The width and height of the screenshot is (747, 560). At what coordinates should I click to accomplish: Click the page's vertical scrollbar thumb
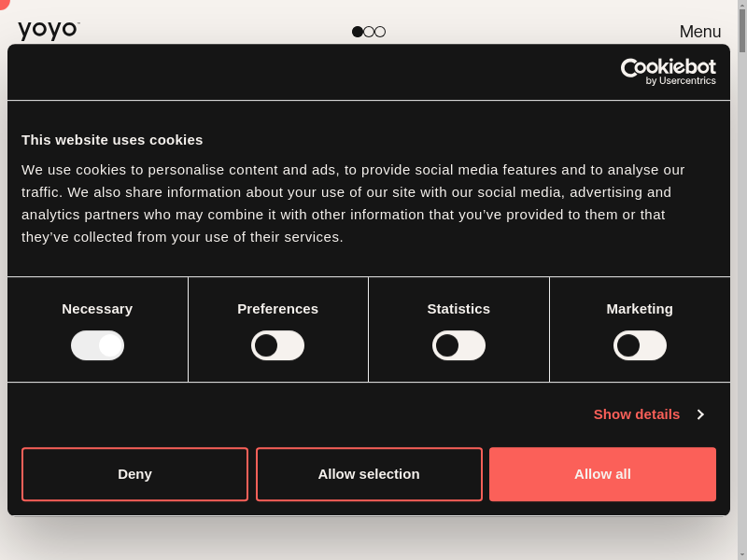pyautogui.click(x=742, y=31)
